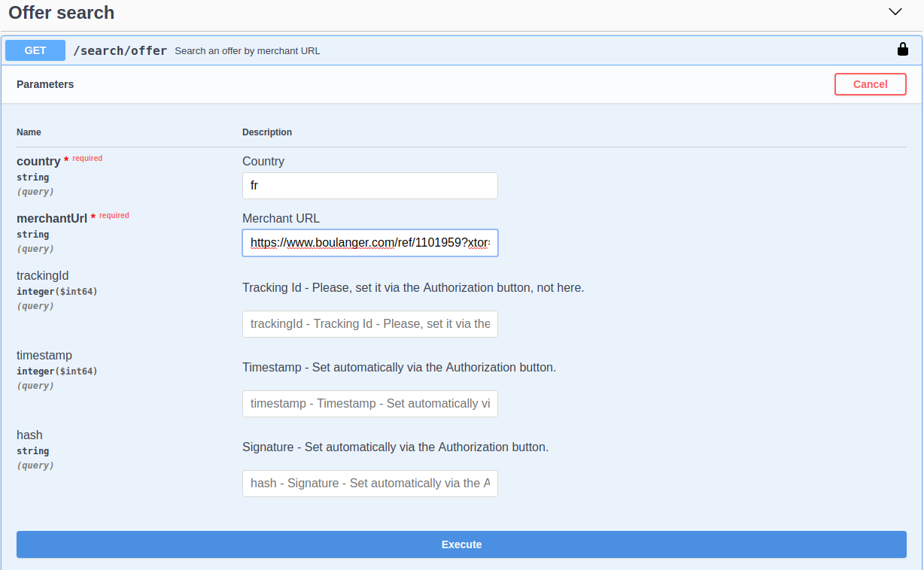Click the authorization lock icon
Image resolution: width=924 pixels, height=570 pixels.
[903, 50]
